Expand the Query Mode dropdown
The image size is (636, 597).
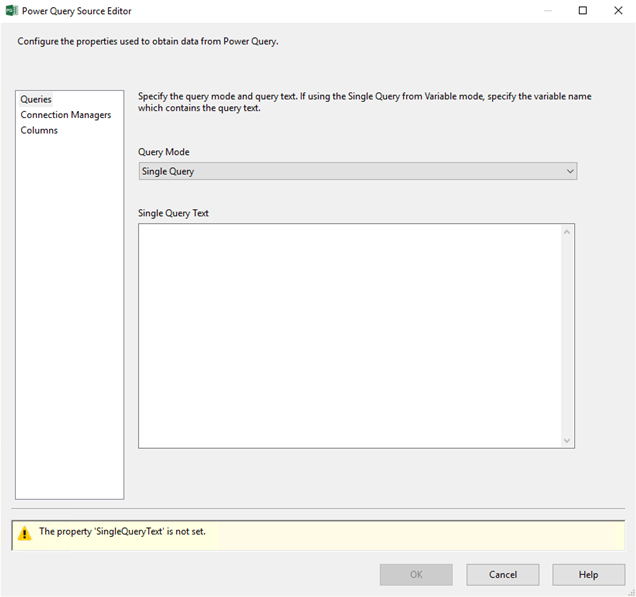click(x=570, y=171)
